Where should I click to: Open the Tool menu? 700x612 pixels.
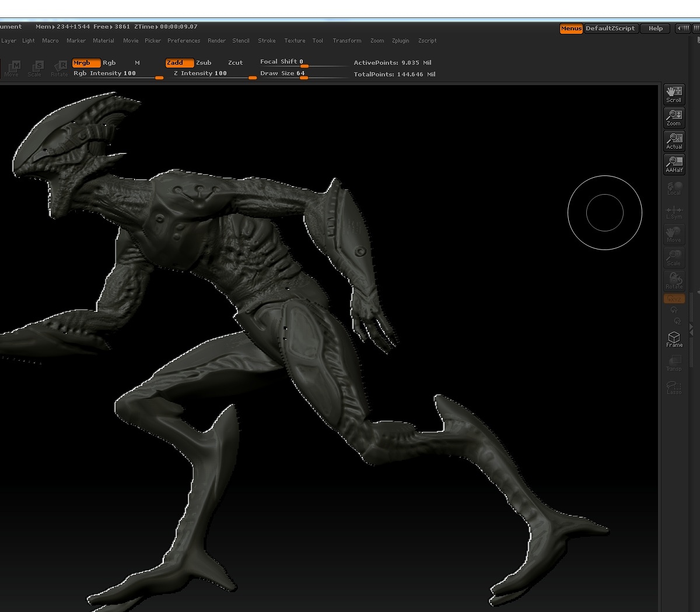click(318, 41)
